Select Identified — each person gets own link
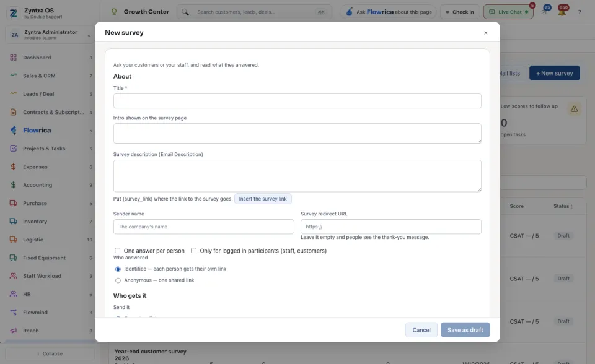Screen dimensions: 595x364 point(118,269)
